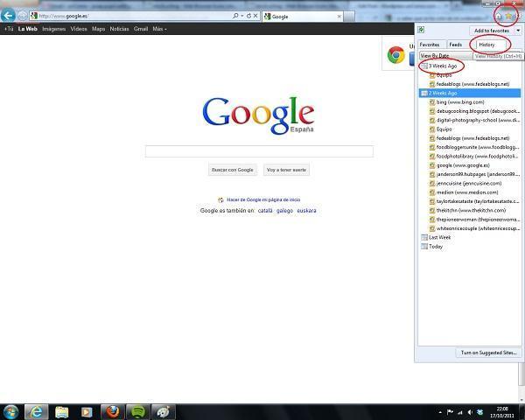Open google (www.google.es) history entry
Screen dimensions: 525x420
[459, 165]
